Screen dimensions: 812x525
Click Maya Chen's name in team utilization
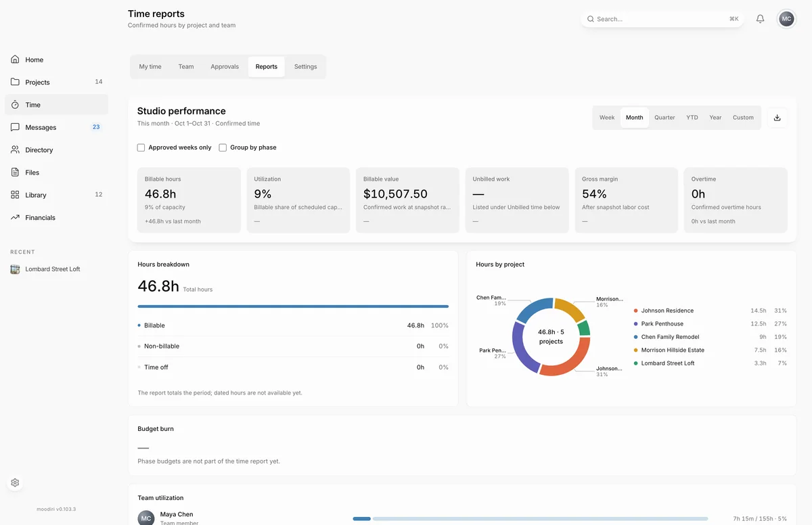pyautogui.click(x=177, y=514)
